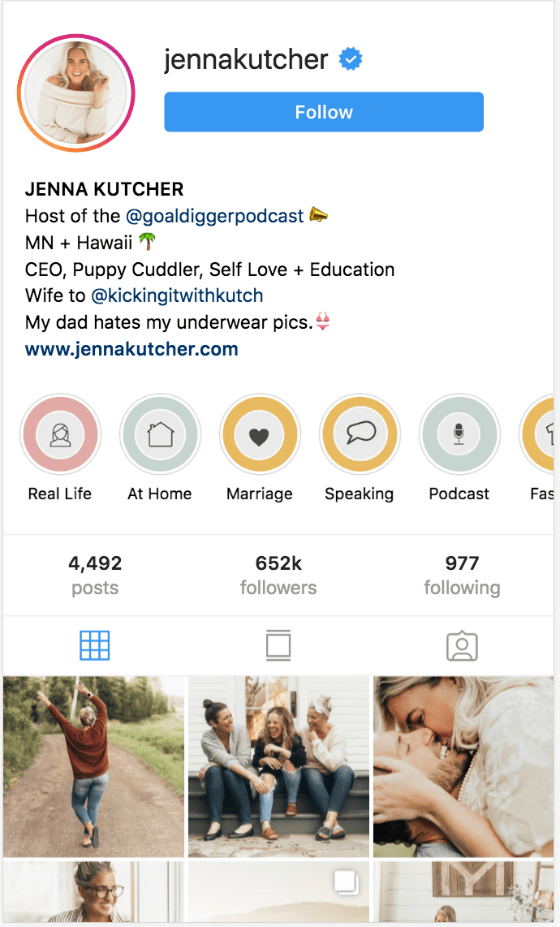Open the Real Life story highlight
This screenshot has width=560, height=927.
pos(60,434)
